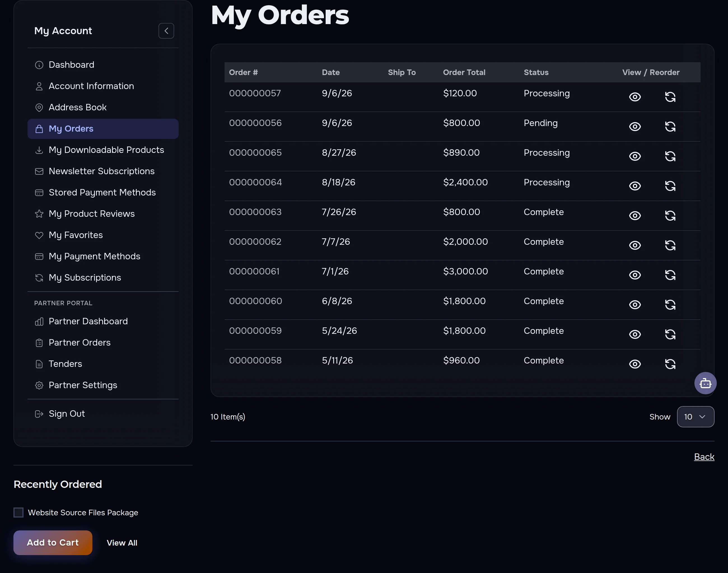Screen dimensions: 728x573
Task: Go to Dashboard in account menu
Action: click(102, 65)
